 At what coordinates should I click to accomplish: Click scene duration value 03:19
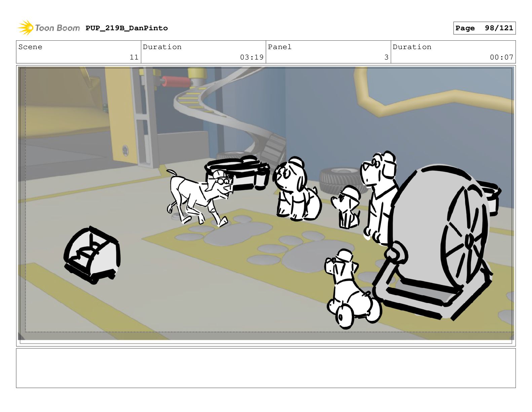[252, 57]
